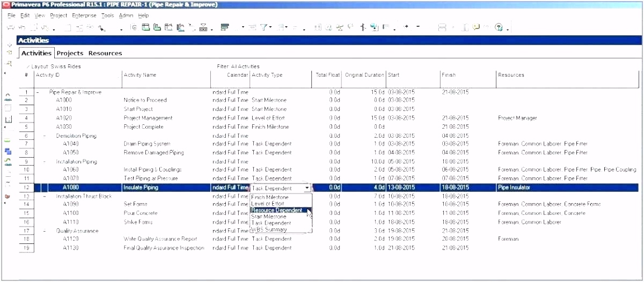Choose WBS Summary from the type list
The width and height of the screenshot is (644, 282).
click(x=281, y=229)
